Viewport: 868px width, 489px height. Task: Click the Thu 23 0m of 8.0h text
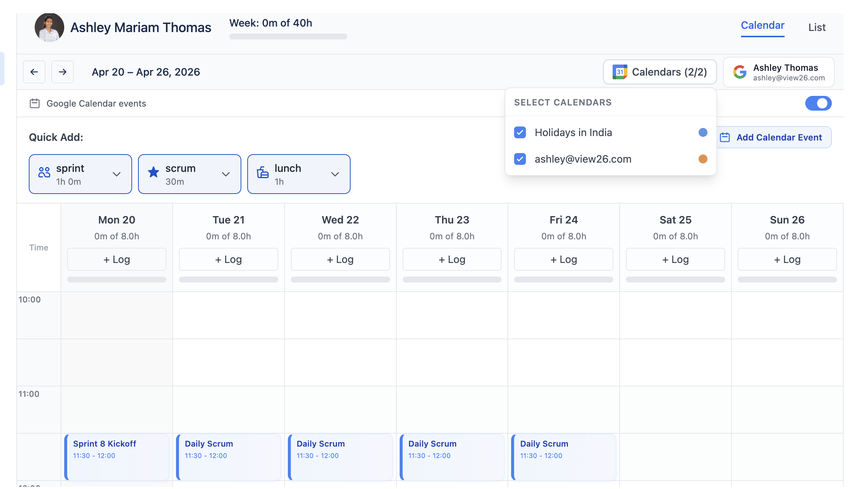pyautogui.click(x=452, y=236)
